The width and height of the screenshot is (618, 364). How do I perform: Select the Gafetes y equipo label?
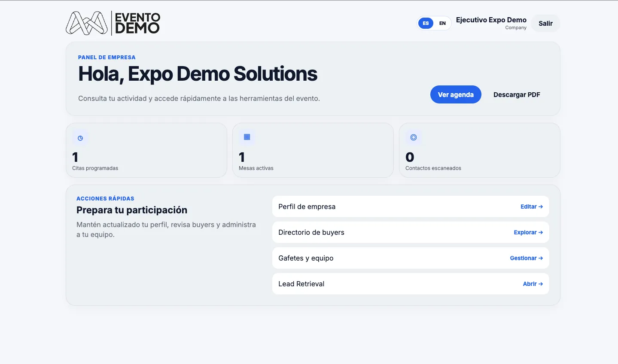(306, 258)
